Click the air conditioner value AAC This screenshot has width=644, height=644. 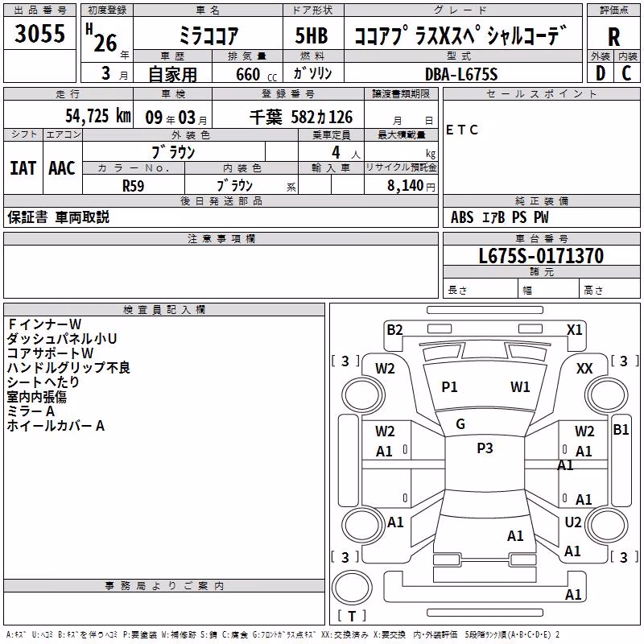pos(62,168)
